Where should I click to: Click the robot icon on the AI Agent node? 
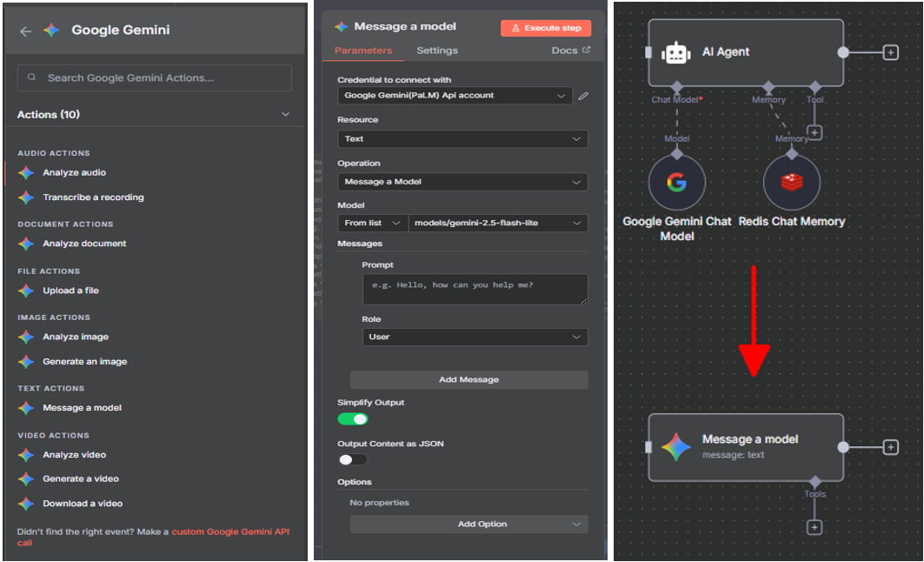(676, 53)
